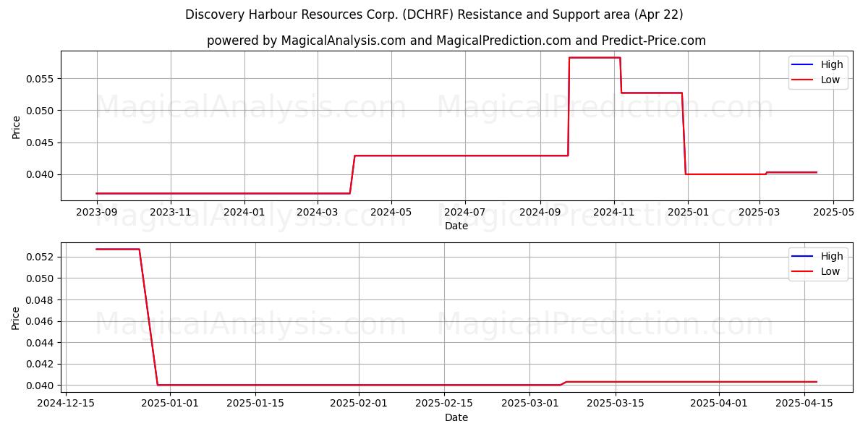868x434 pixels.
Task: Click the 2024-03 date tick label
Action: (317, 213)
